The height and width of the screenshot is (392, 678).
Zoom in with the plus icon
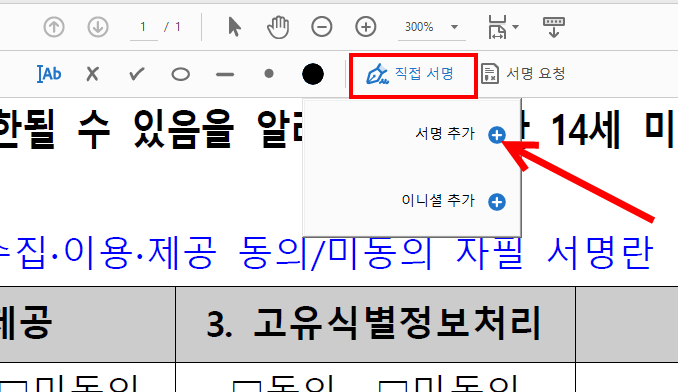(366, 27)
